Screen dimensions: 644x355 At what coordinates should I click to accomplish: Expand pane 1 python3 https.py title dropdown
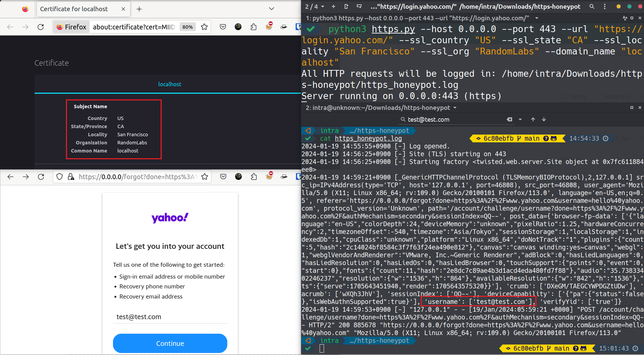click(537, 18)
